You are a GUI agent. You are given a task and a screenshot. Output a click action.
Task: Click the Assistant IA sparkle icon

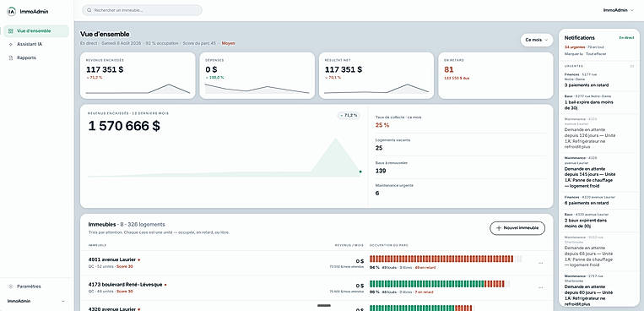coord(11,45)
